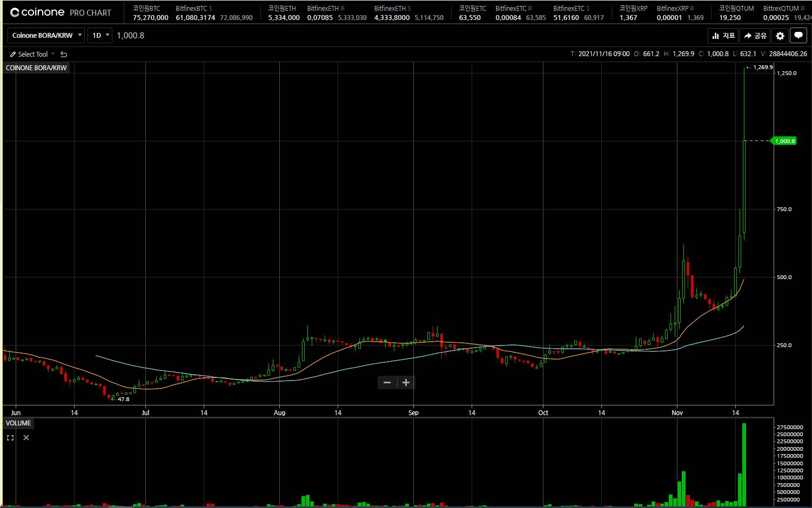Screen dimensions: 812x508
Task: Click the 500.0 price axis label
Action: click(784, 277)
